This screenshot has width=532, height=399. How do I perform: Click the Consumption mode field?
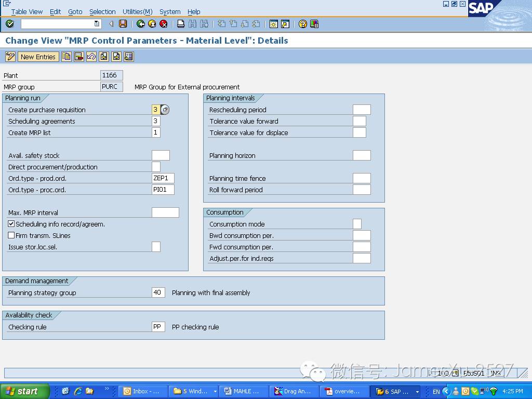point(357,224)
